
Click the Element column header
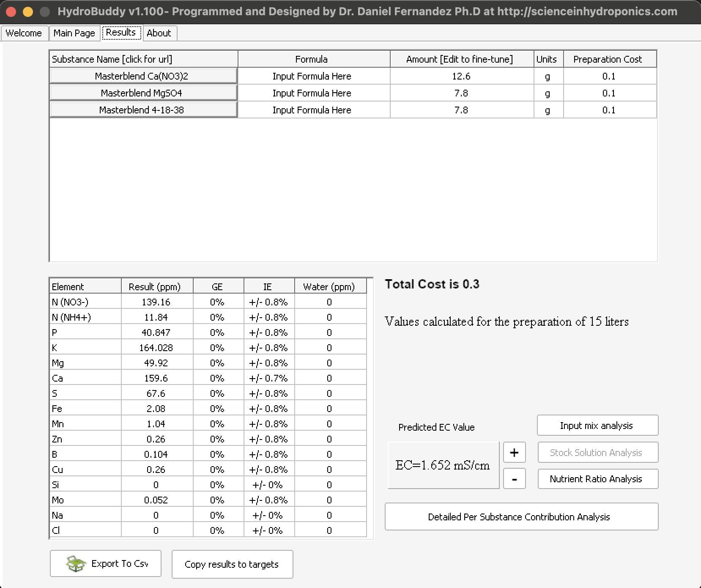click(x=85, y=286)
